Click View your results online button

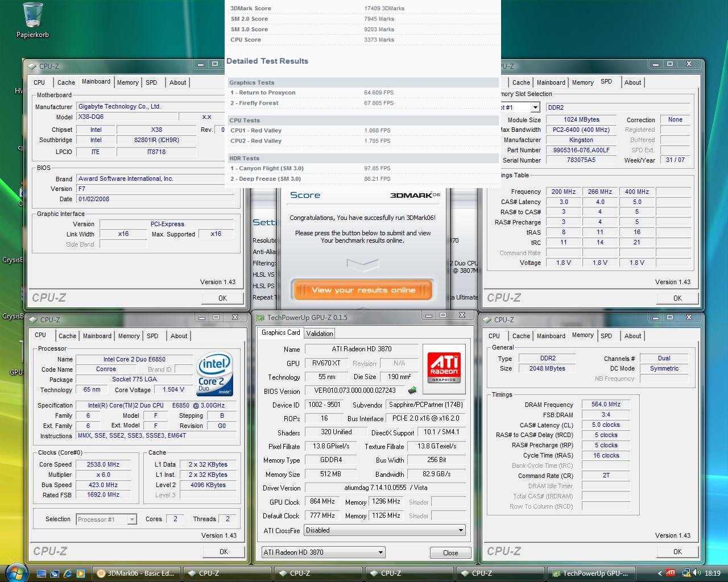(x=363, y=290)
